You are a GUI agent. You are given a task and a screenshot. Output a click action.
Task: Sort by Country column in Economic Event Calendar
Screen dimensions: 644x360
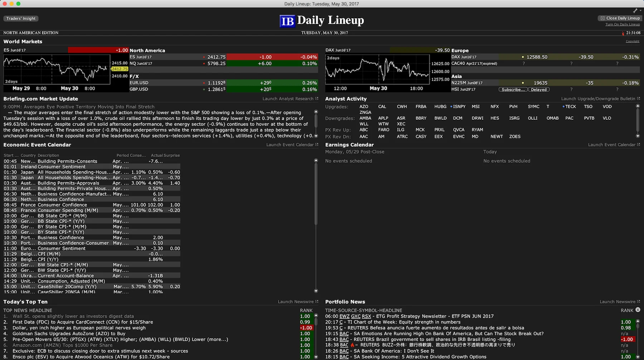click(28, 155)
